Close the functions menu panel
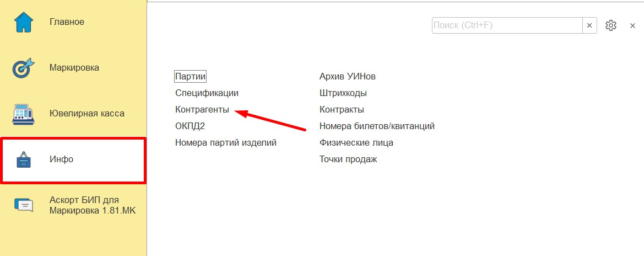This screenshot has width=644, height=256. pyautogui.click(x=632, y=25)
